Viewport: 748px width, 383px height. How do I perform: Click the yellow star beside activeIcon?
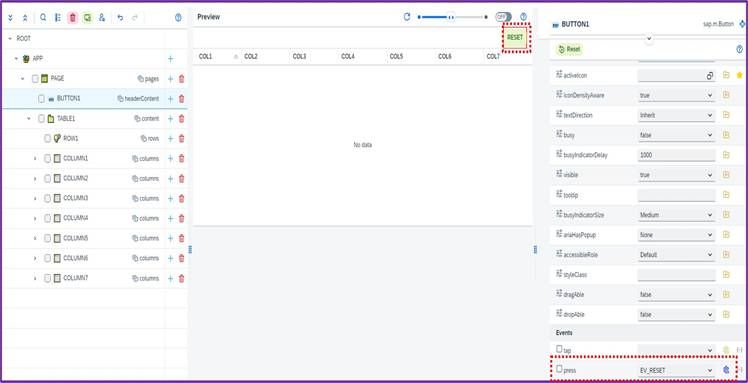click(739, 75)
